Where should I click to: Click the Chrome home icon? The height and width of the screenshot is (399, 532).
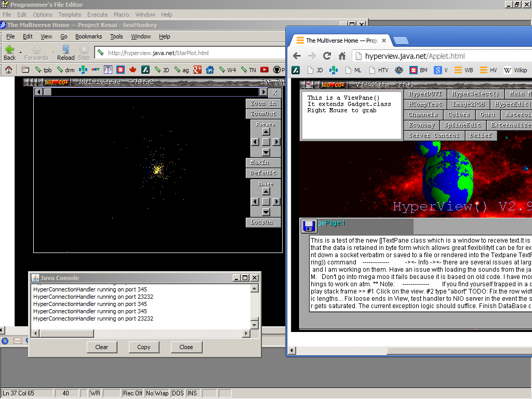click(x=342, y=56)
